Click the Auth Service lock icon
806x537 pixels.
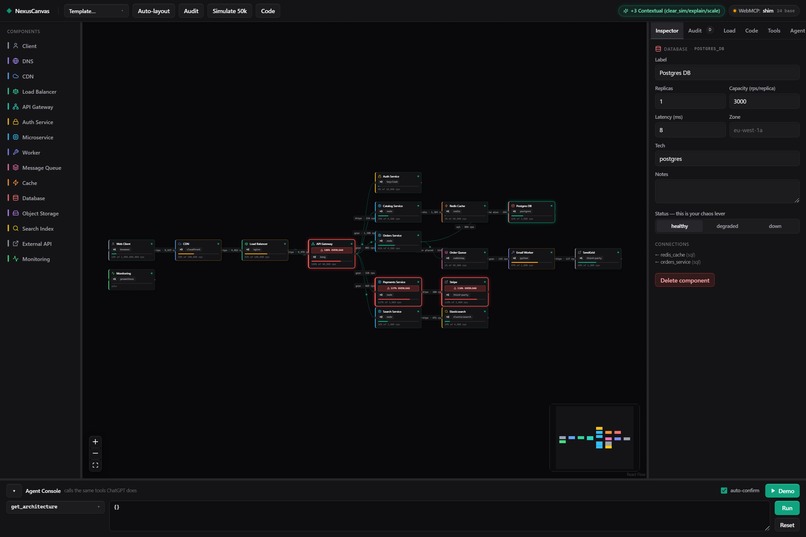(15, 122)
